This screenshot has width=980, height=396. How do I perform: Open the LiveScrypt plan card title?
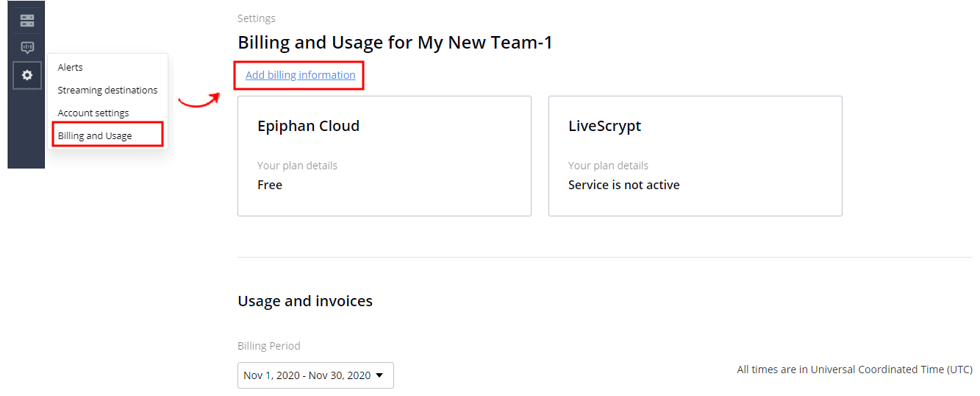point(605,126)
